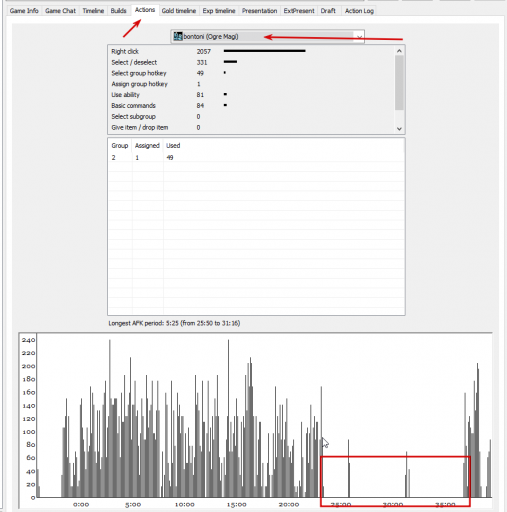The width and height of the screenshot is (507, 512).
Task: Click the Used column header
Action: click(173, 146)
